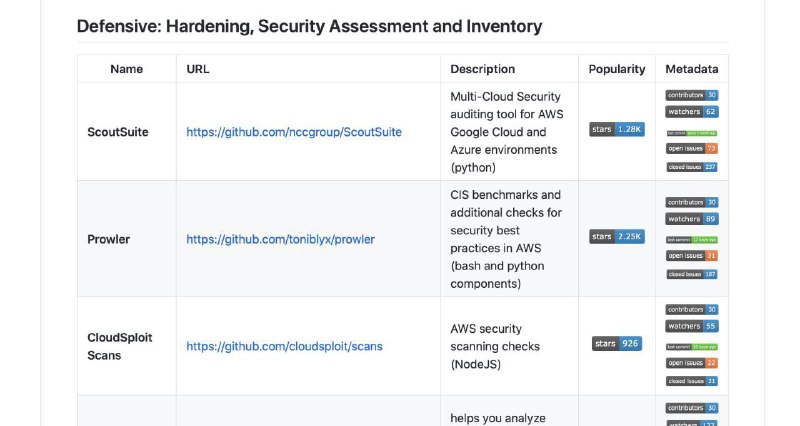
Task: Click the ScoutSuite open issues 73 badge
Action: click(692, 148)
